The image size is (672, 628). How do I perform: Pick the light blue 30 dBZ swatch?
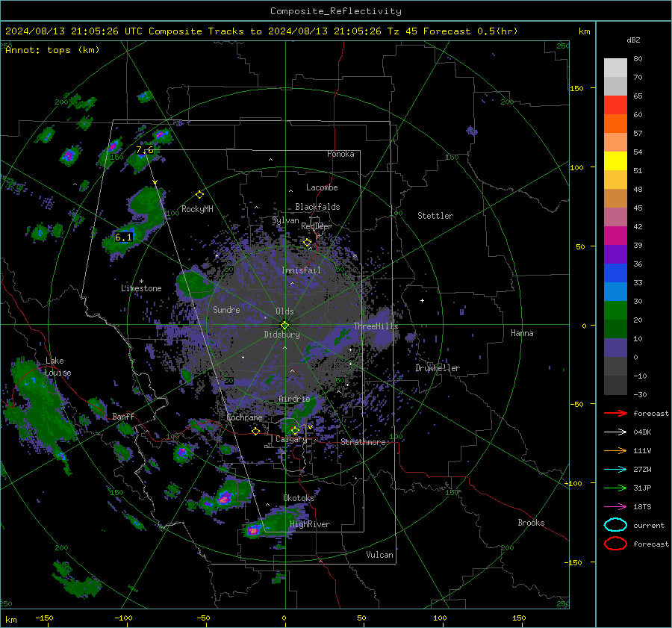(615, 292)
